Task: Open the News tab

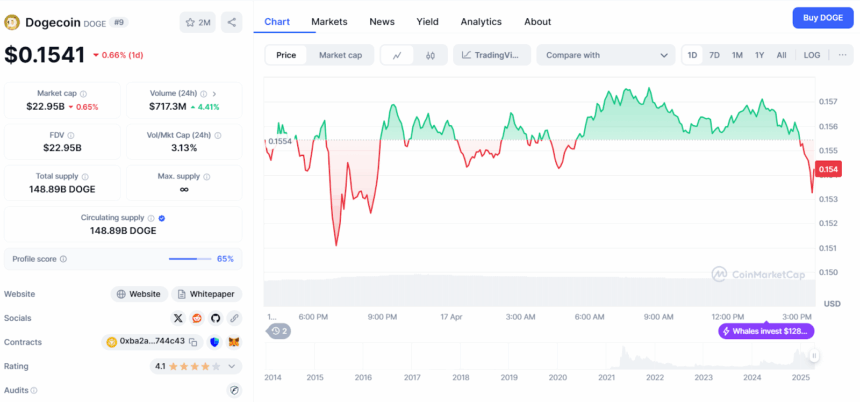Action: click(382, 22)
